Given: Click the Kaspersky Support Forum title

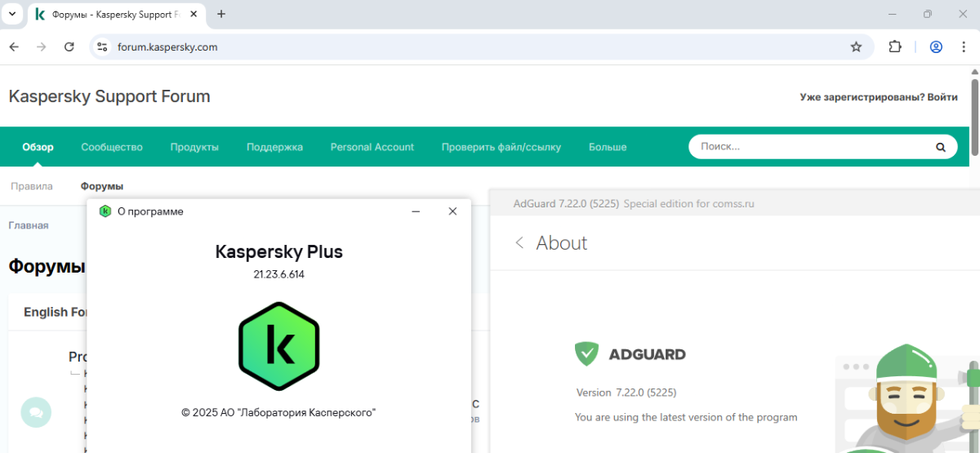Looking at the screenshot, I should pos(109,96).
